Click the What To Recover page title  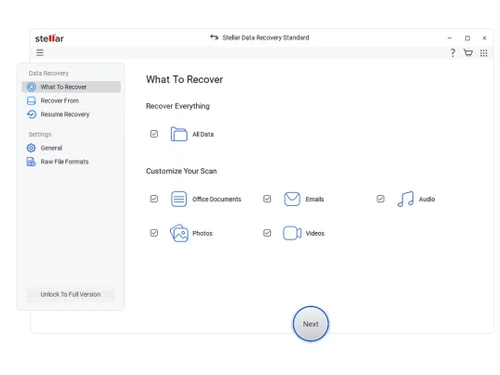tap(184, 79)
